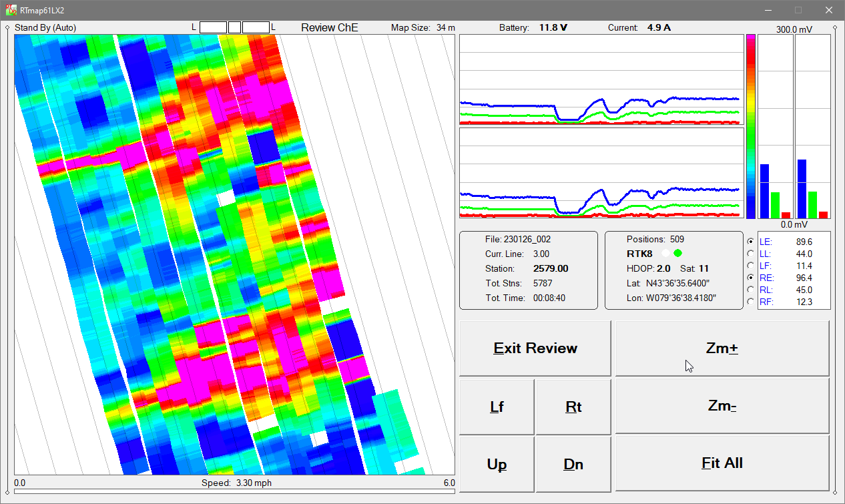Click the Curr. Line value 3.00

pyautogui.click(x=541, y=254)
